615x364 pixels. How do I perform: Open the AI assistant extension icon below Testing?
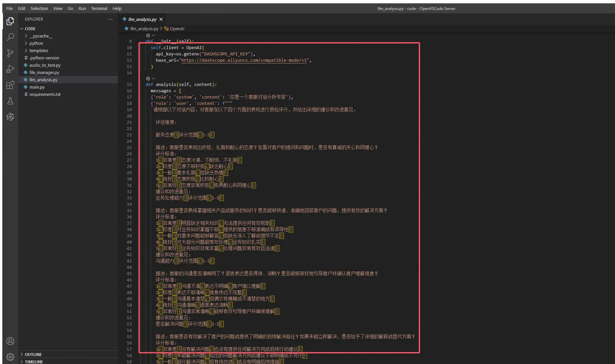[10, 117]
